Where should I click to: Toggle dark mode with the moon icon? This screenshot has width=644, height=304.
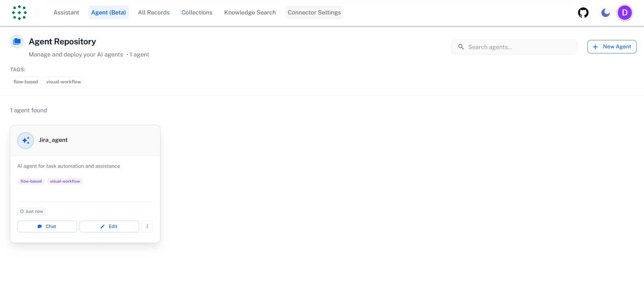[605, 12]
